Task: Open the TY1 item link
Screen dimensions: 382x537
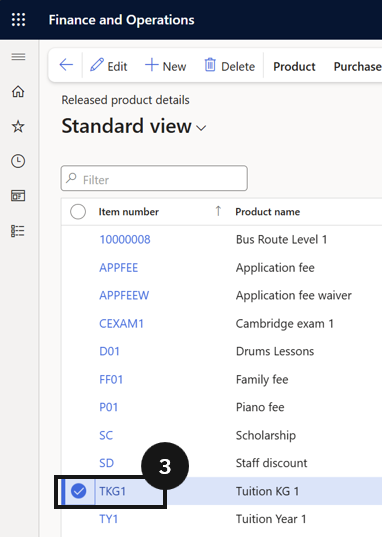Action: click(x=109, y=519)
